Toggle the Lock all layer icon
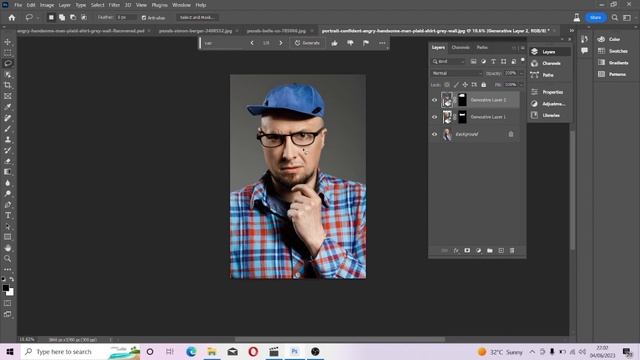640x360 pixels. point(484,85)
